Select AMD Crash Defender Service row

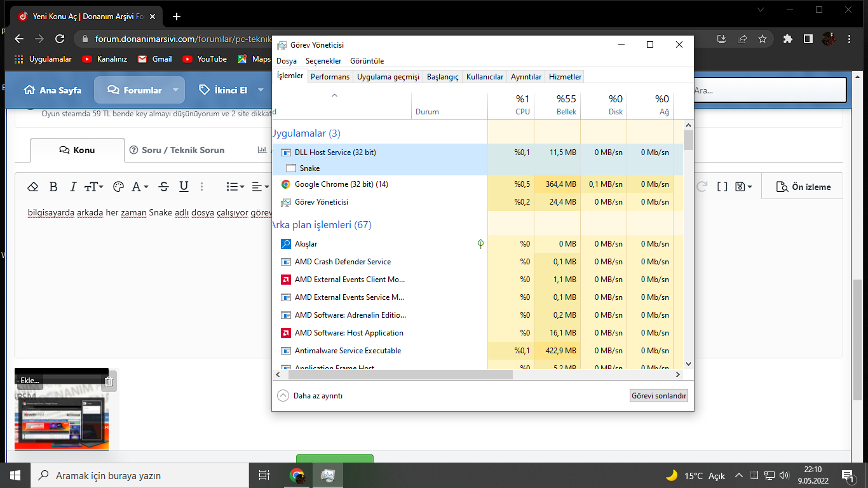[x=477, y=262]
